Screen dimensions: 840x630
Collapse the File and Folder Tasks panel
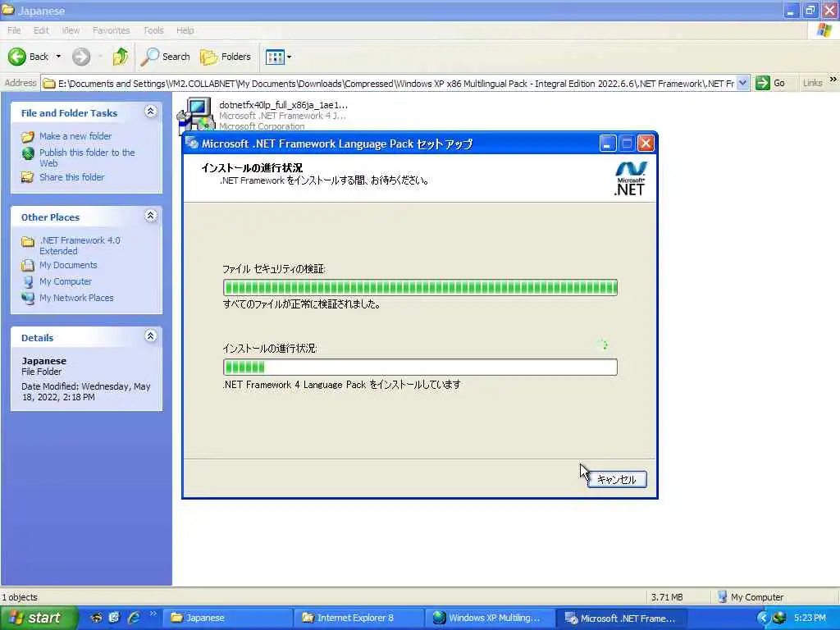pos(151,112)
